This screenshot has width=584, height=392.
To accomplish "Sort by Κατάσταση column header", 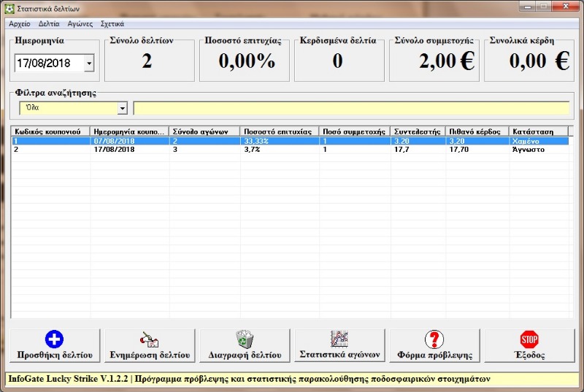I will click(x=538, y=131).
